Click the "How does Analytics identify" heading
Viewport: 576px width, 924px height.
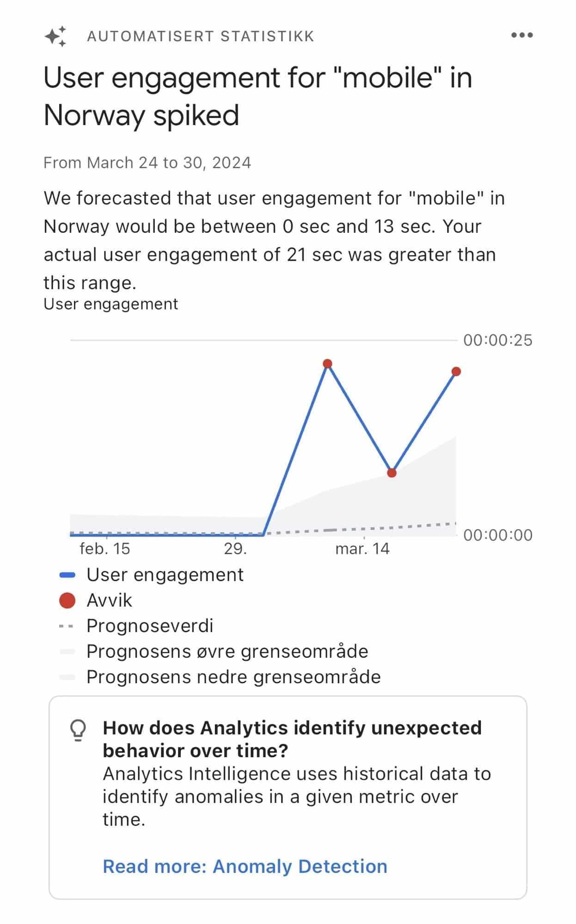tap(292, 739)
